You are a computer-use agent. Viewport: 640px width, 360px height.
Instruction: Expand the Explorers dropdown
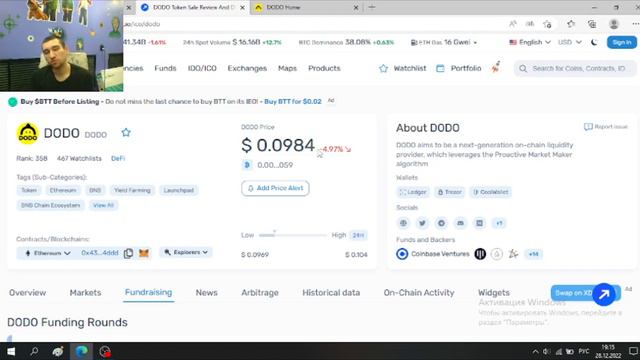(186, 252)
